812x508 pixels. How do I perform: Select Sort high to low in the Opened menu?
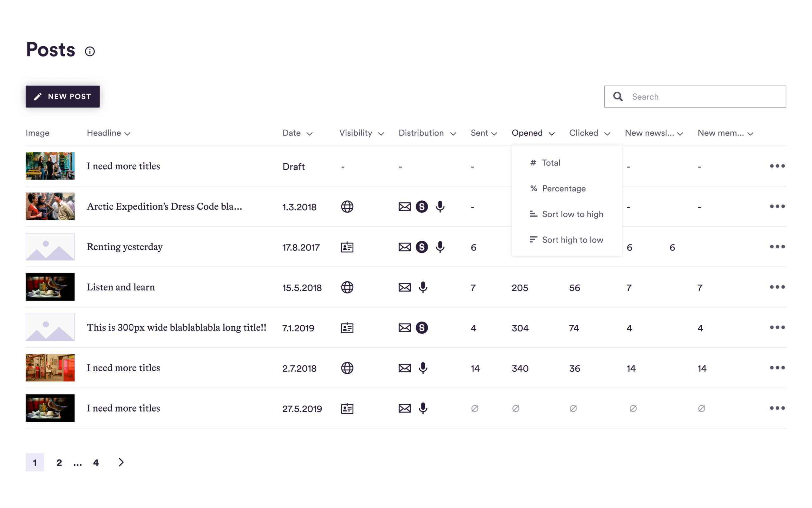click(573, 239)
